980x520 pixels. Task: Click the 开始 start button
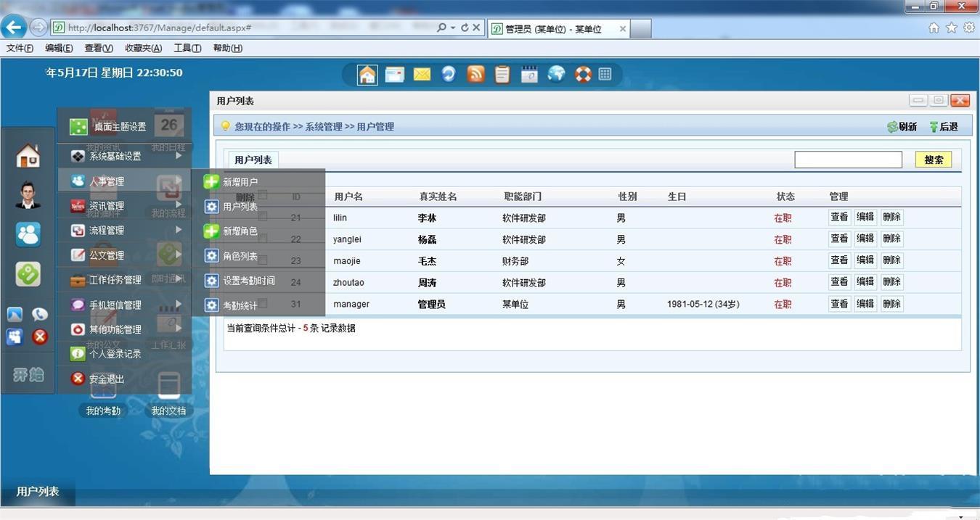[28, 375]
